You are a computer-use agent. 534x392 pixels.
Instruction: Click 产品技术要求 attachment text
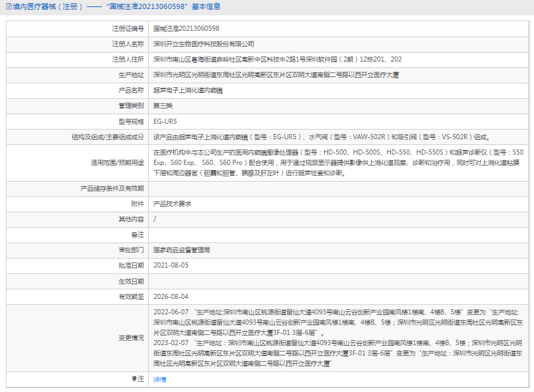pyautogui.click(x=172, y=204)
